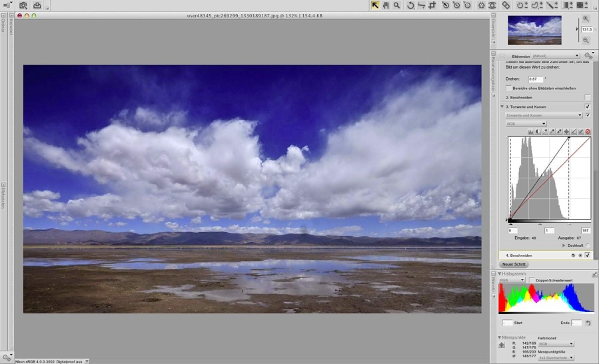Click the 'Neuer Schritt' button
Image resolution: width=599 pixels, height=364 pixels.
pos(514,264)
